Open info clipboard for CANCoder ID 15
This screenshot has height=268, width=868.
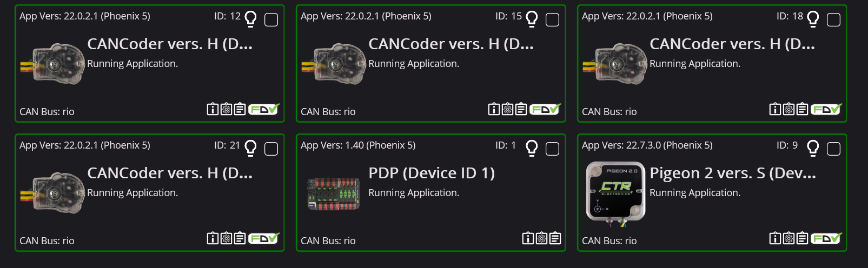(494, 109)
